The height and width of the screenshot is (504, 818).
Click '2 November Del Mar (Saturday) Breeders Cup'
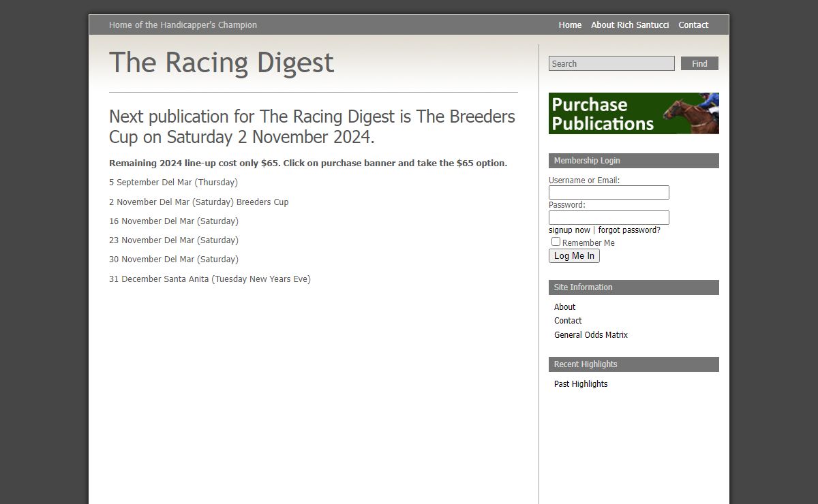pos(198,202)
